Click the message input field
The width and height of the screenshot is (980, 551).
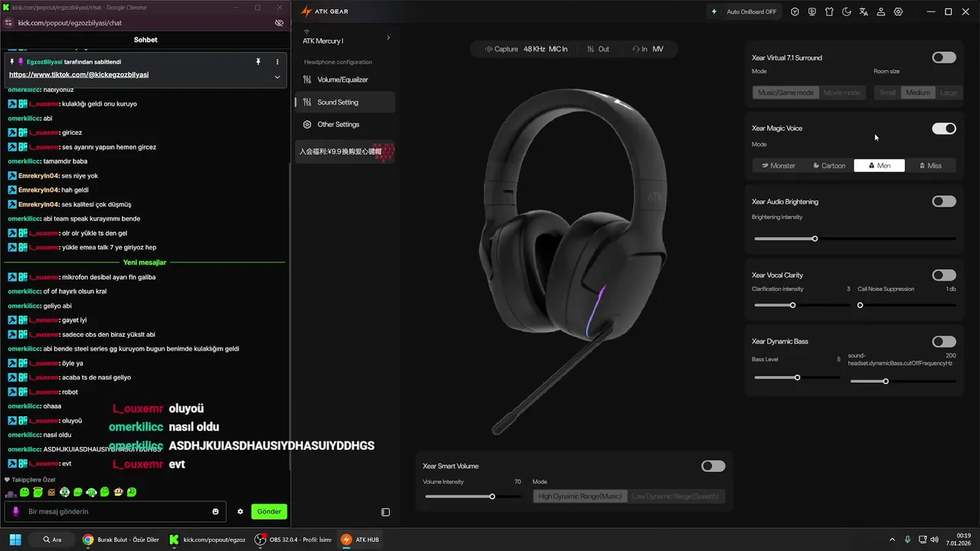(x=116, y=511)
